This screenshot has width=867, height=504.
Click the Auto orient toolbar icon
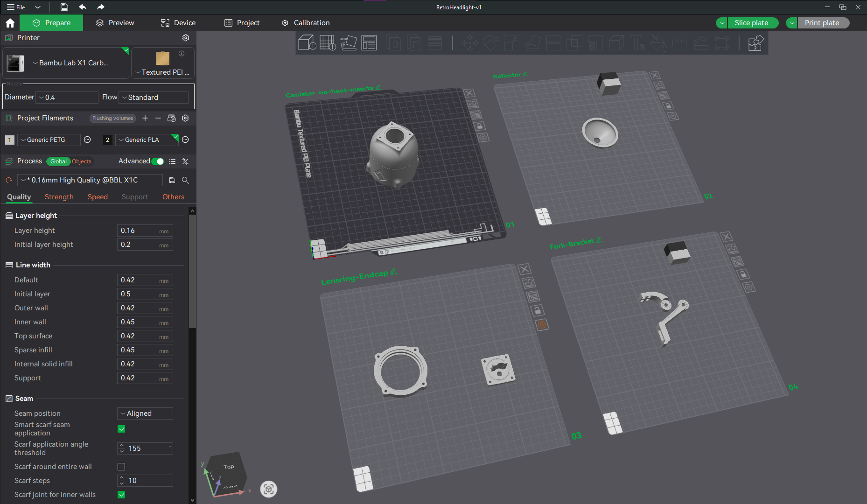(x=348, y=43)
